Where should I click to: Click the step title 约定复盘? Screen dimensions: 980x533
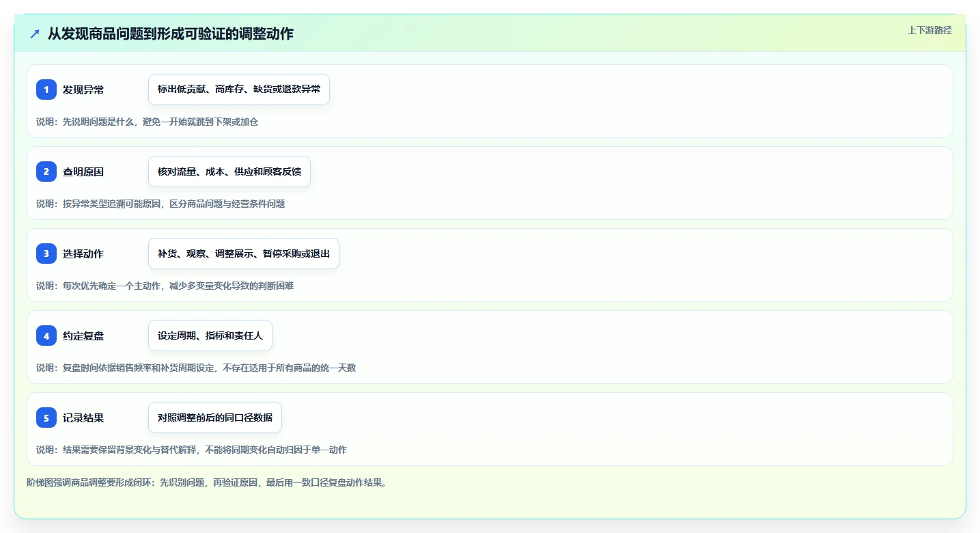tap(83, 336)
